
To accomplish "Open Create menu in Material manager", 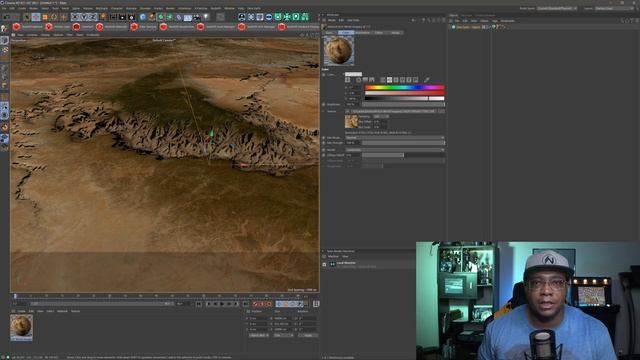I will coord(21,311).
